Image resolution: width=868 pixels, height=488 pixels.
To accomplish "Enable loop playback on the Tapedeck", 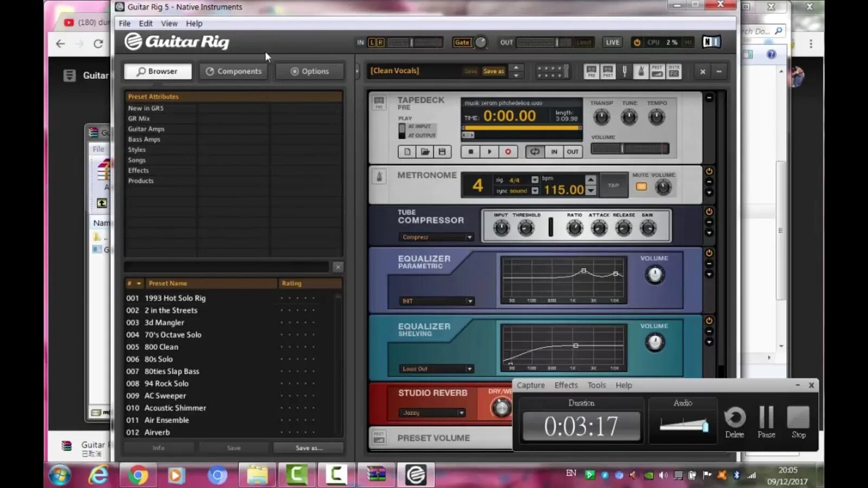I will pos(534,152).
